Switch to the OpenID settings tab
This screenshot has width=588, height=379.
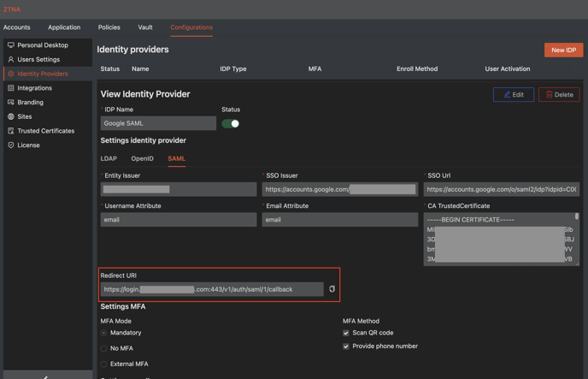point(142,158)
